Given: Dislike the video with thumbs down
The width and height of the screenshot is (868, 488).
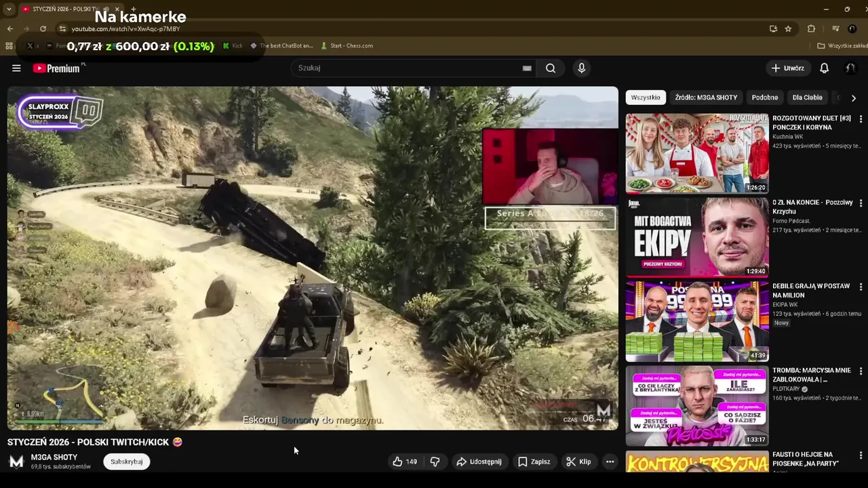Looking at the screenshot, I should [x=435, y=462].
